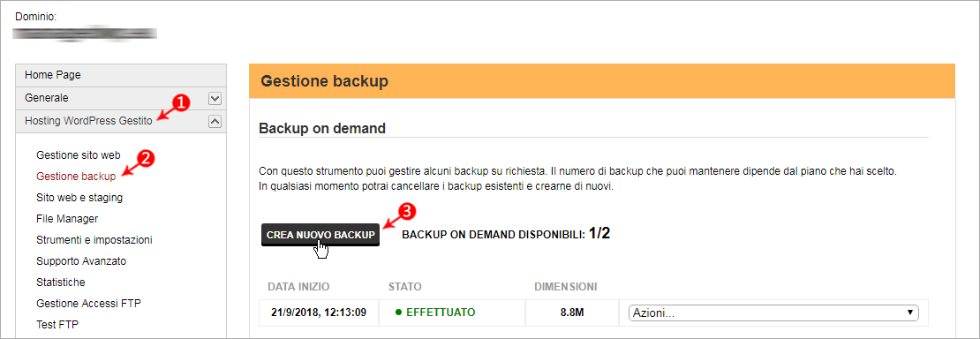The image size is (980, 339).
Task: Click the CREA NUOVO BACKUP button
Action: click(x=320, y=235)
